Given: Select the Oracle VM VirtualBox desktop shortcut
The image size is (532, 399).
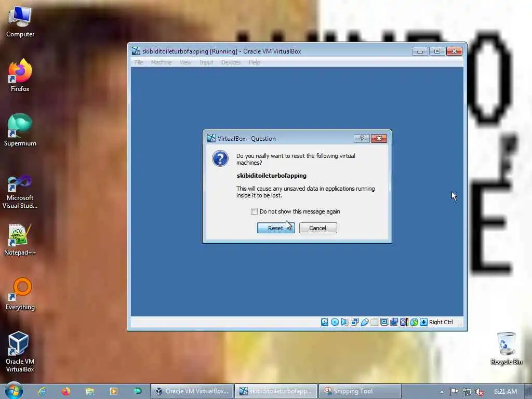Looking at the screenshot, I should (20, 352).
